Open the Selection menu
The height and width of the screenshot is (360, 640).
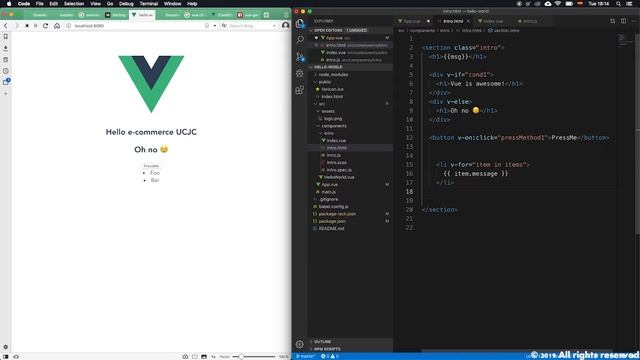point(74,4)
